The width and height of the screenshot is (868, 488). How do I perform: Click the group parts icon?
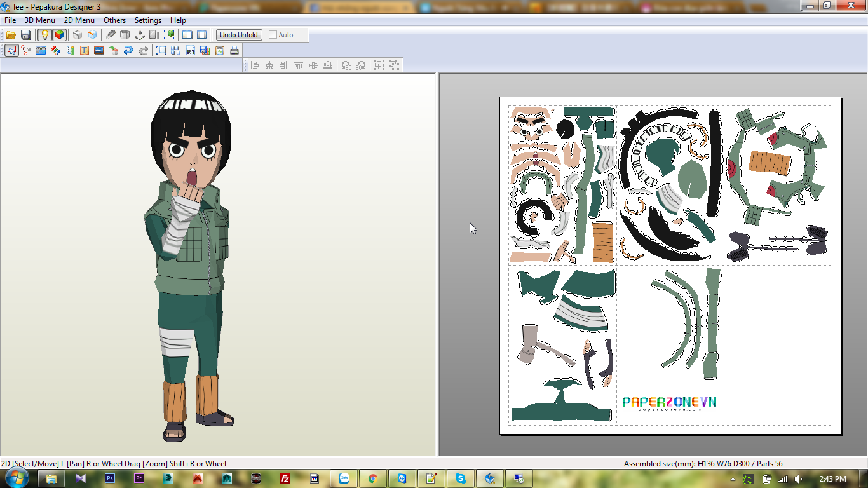coord(379,65)
